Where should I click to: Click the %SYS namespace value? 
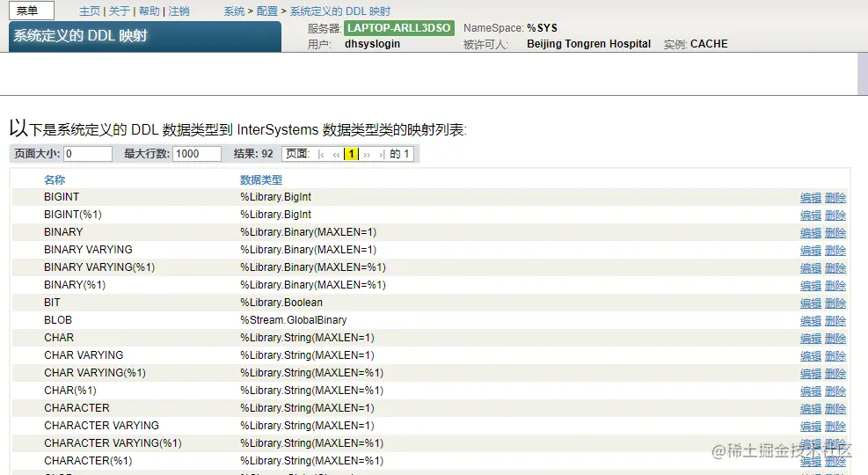pos(542,27)
